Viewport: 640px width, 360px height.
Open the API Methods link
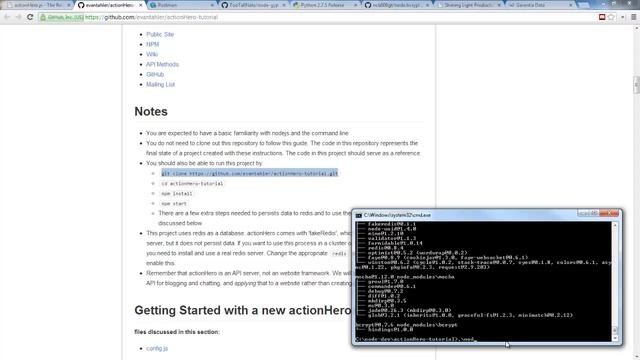pos(162,64)
